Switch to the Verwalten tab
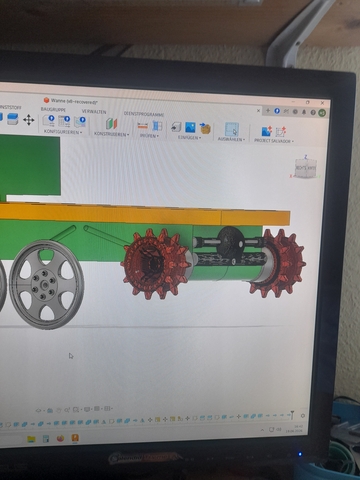The width and height of the screenshot is (360, 480). pos(94,112)
